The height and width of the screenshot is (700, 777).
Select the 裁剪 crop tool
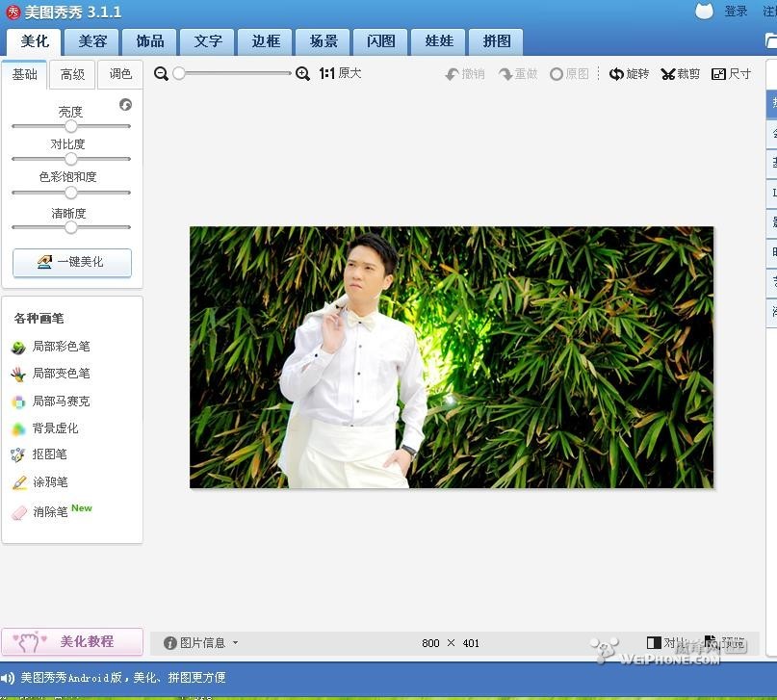coord(680,74)
